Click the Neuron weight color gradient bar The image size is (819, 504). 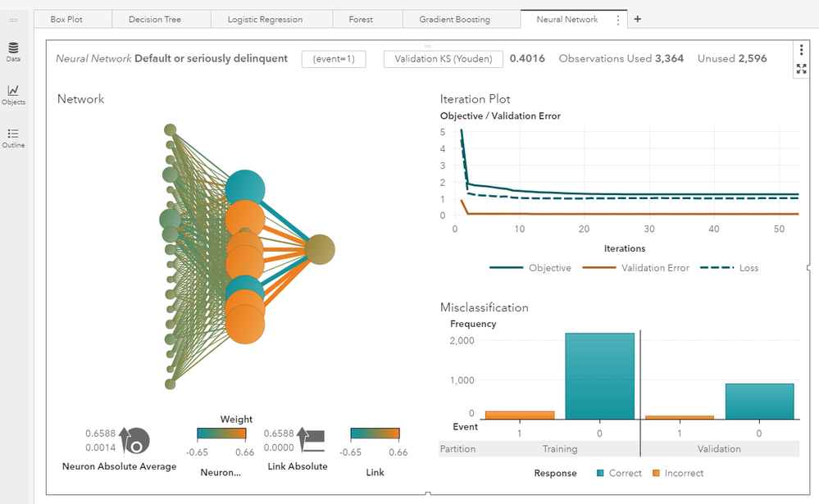221,435
